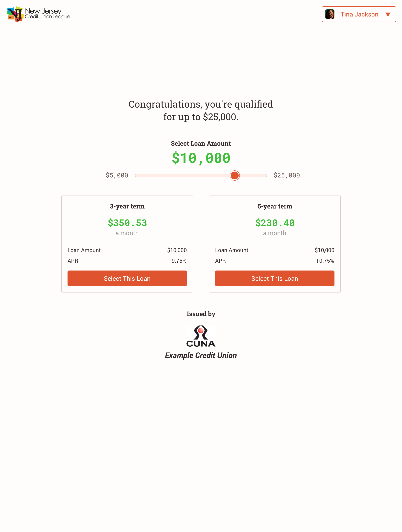Screen dimensions: 402x532
Task: Click the 10.75% APR value
Action: (325, 261)
